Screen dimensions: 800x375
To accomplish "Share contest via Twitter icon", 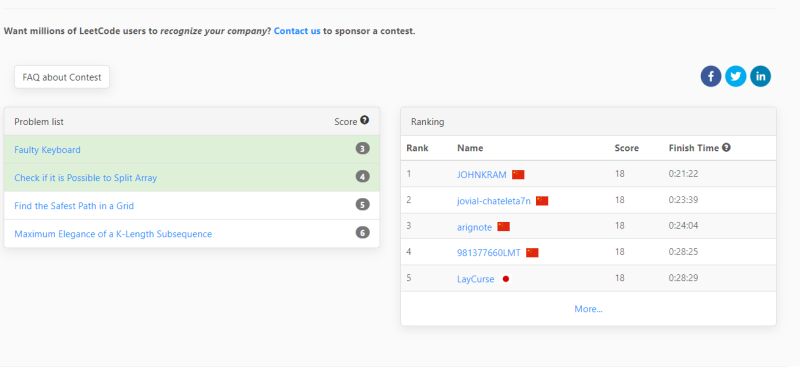I will pyautogui.click(x=736, y=77).
